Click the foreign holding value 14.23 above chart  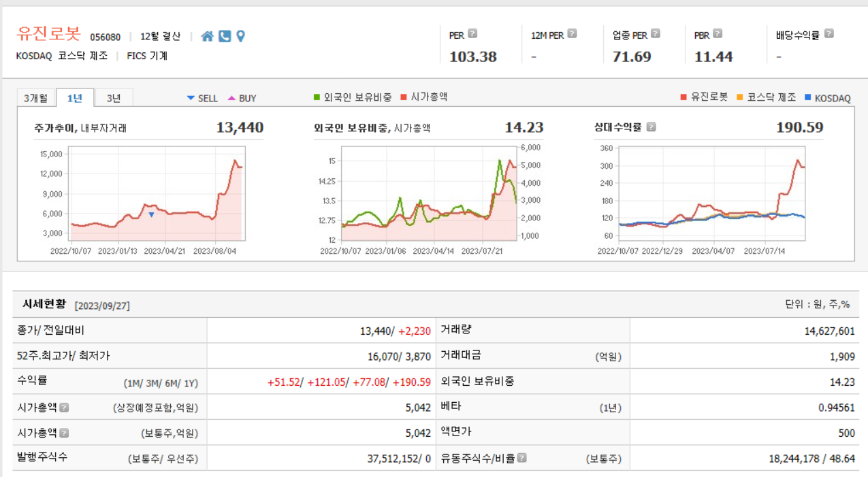click(x=524, y=127)
